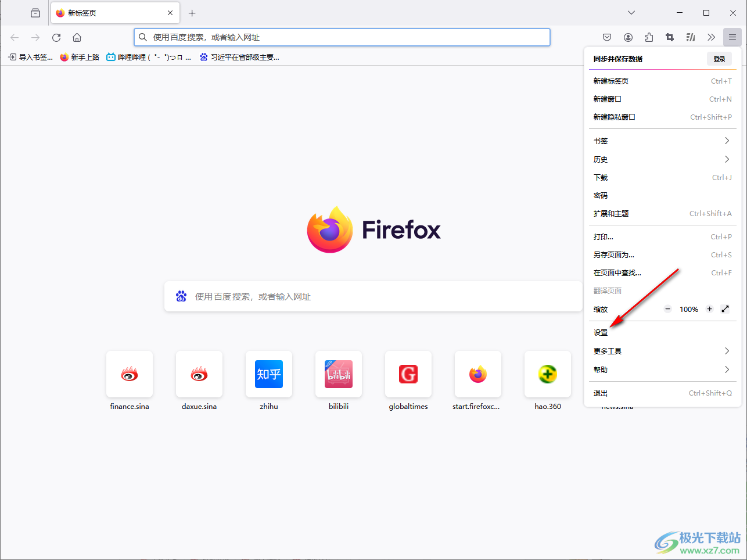The height and width of the screenshot is (560, 747).
Task: Close the 新标签页 tab
Action: tap(170, 13)
